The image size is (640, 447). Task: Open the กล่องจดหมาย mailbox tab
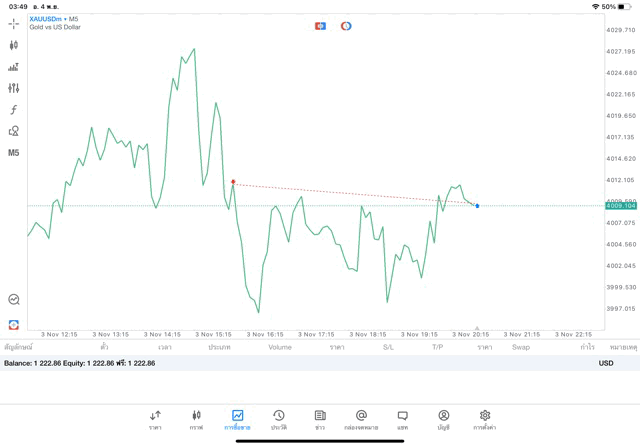coord(361,419)
